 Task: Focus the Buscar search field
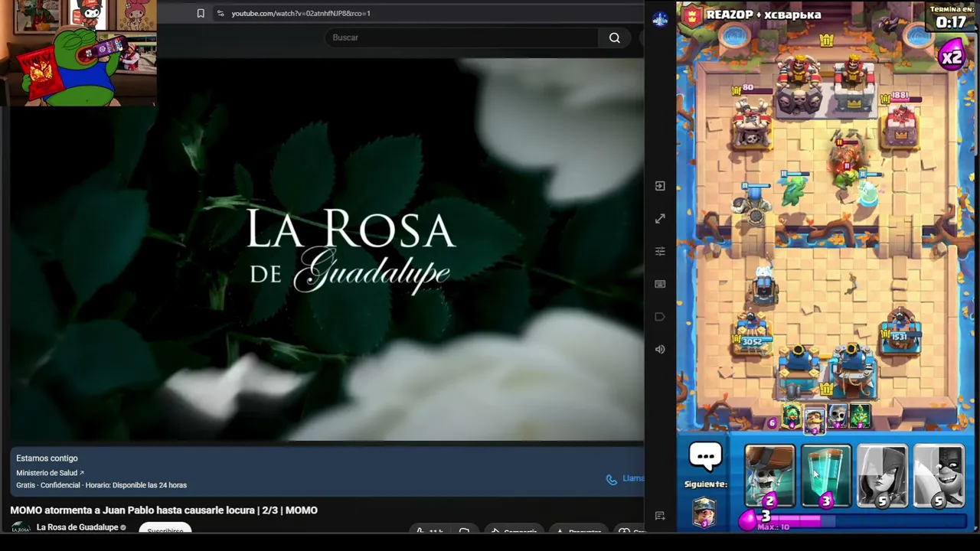coord(462,37)
